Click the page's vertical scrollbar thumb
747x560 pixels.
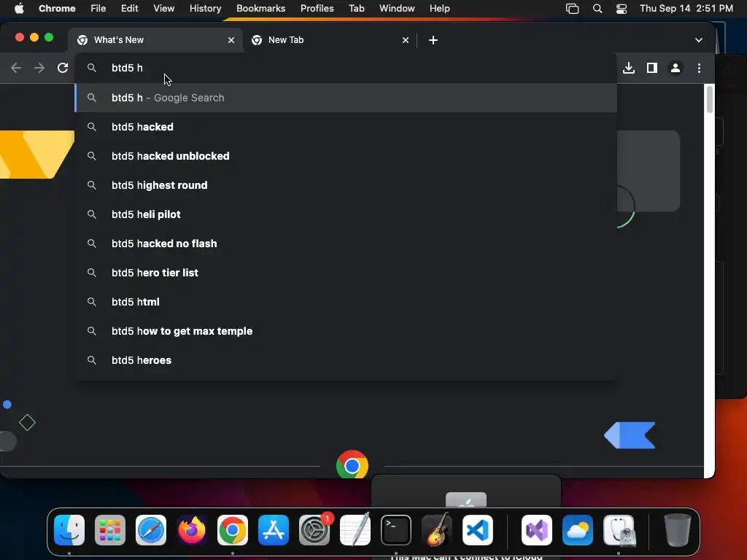click(x=709, y=100)
